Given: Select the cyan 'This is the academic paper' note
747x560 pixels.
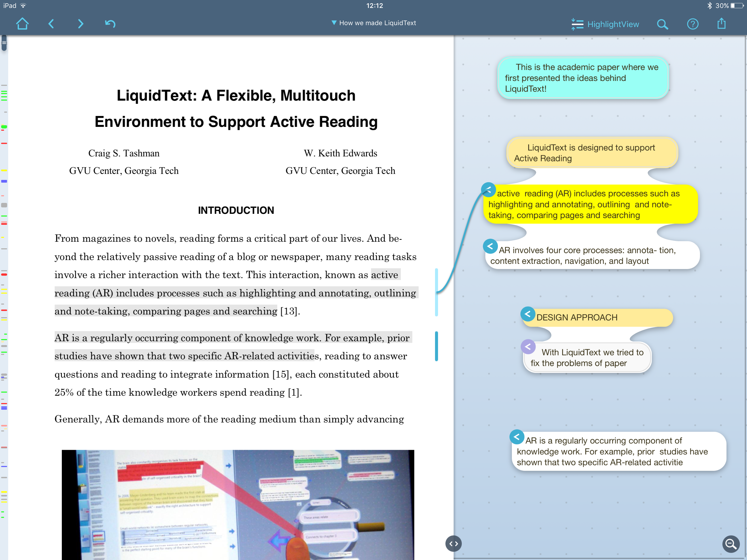Looking at the screenshot, I should (583, 78).
